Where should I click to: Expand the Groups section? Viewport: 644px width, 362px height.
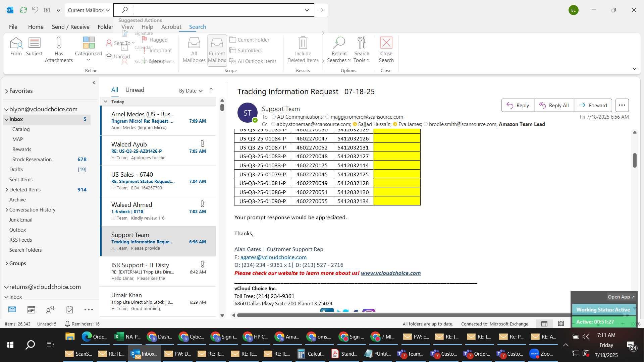coord(7,263)
